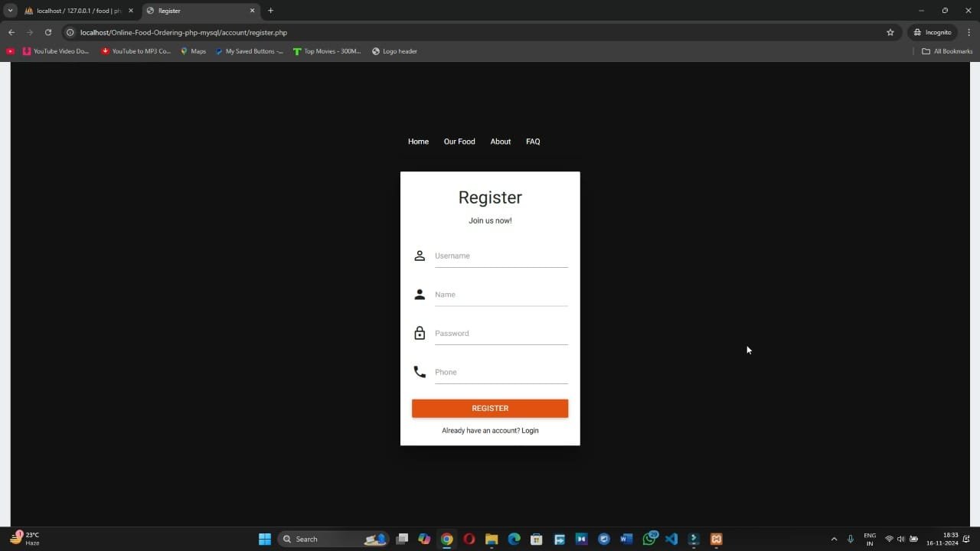Open the Chrome three-dot menu

pos(969,32)
